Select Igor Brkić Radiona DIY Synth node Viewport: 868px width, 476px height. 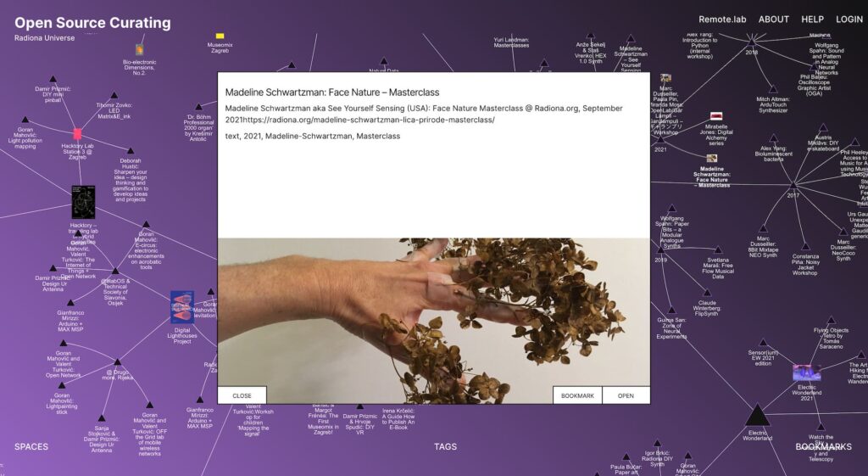coord(657,443)
